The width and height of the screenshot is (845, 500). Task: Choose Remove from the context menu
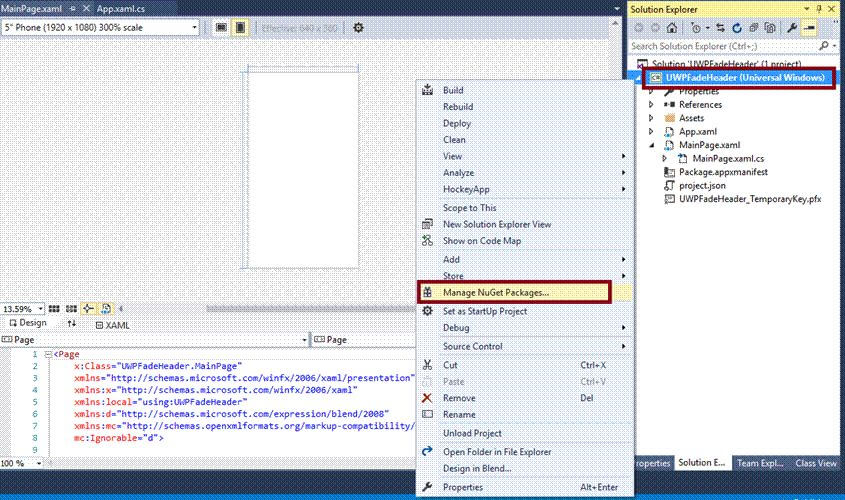coord(525,398)
